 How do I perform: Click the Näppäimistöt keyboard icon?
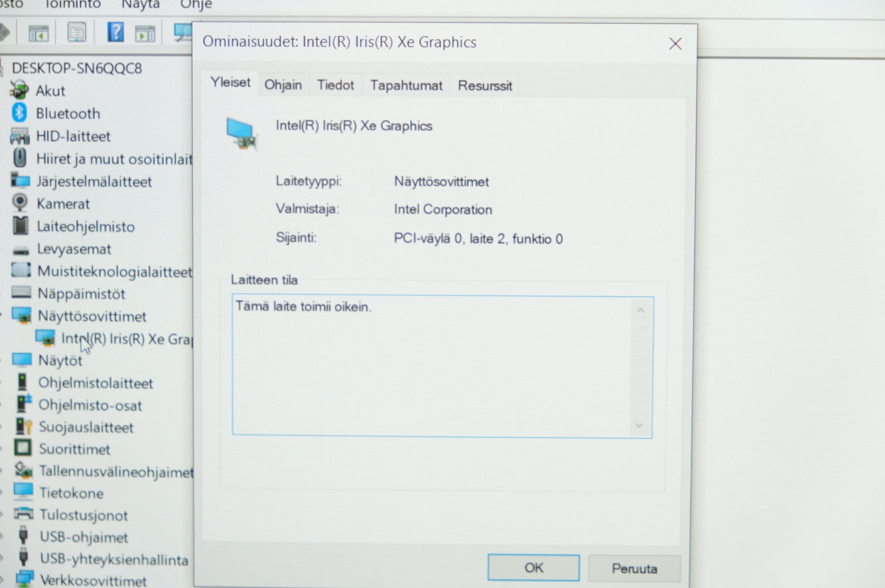tap(21, 292)
